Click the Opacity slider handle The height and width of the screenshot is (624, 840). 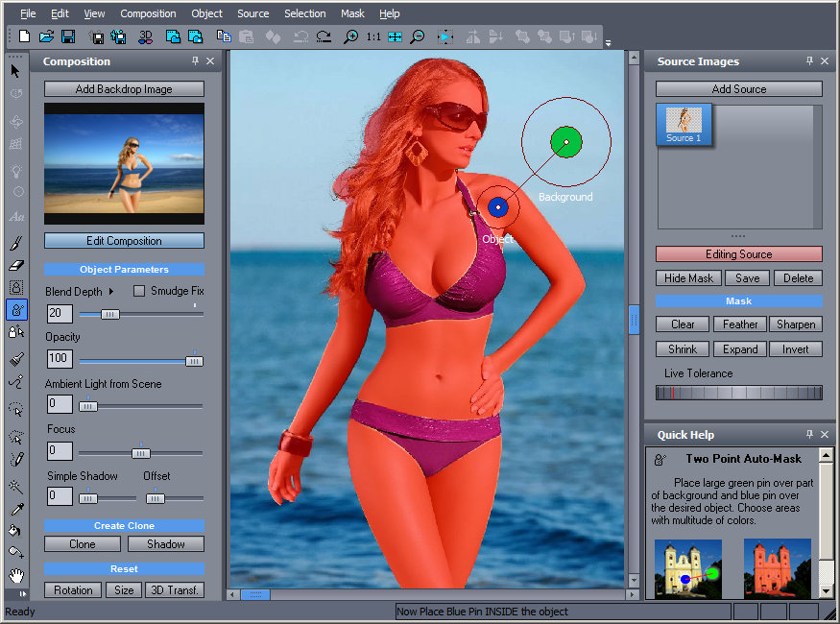[x=194, y=360]
